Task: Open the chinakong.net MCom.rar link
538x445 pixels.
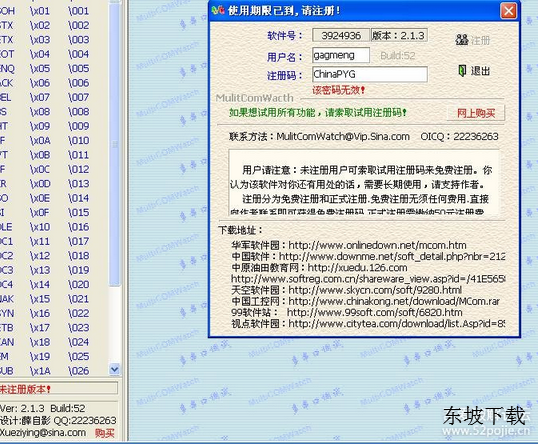Action: tap(394, 301)
